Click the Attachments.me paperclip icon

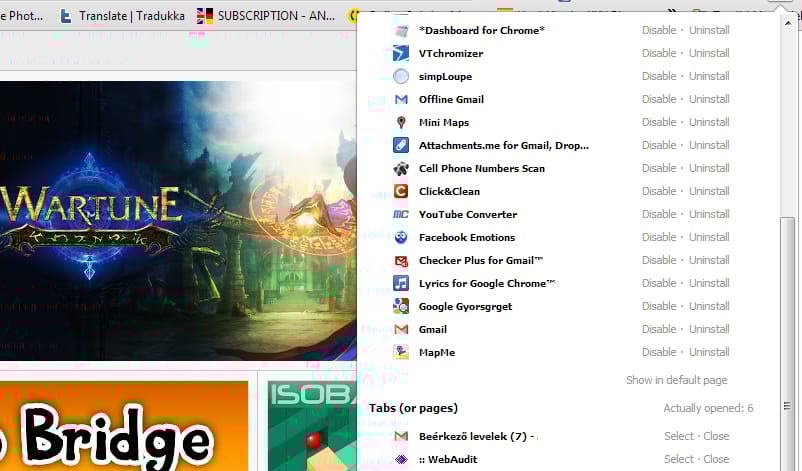(x=401, y=145)
